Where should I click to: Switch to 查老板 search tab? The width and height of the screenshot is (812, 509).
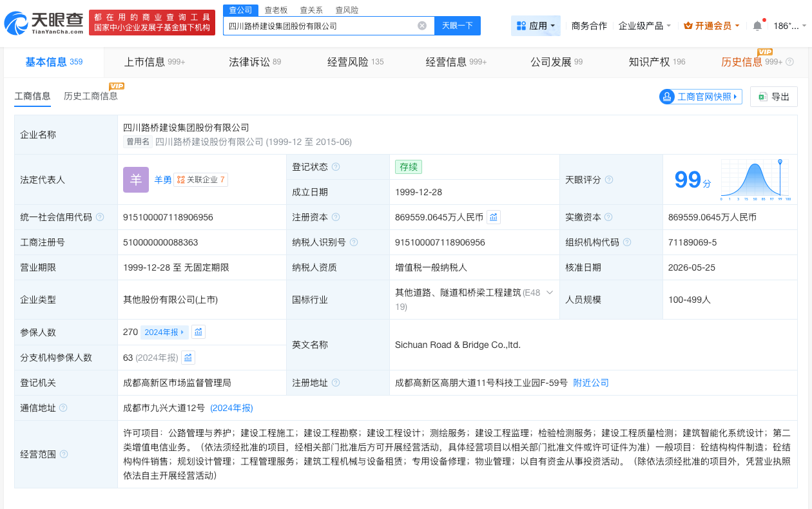point(276,10)
